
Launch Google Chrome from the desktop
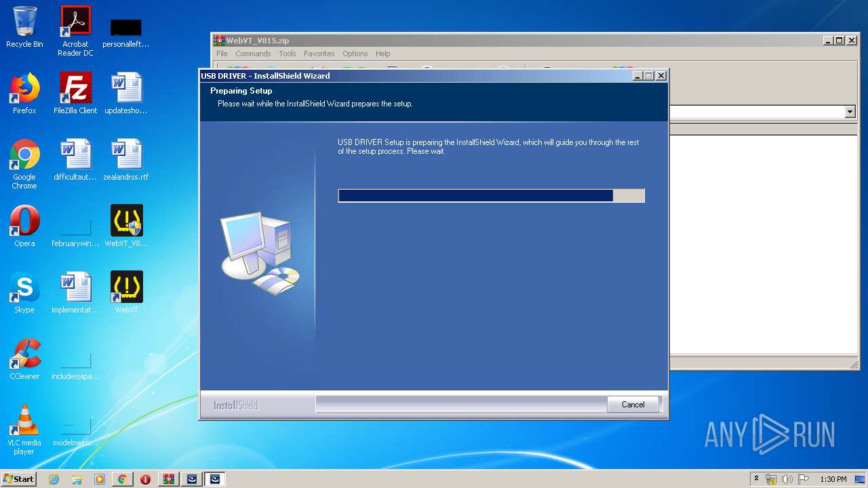pos(24,164)
